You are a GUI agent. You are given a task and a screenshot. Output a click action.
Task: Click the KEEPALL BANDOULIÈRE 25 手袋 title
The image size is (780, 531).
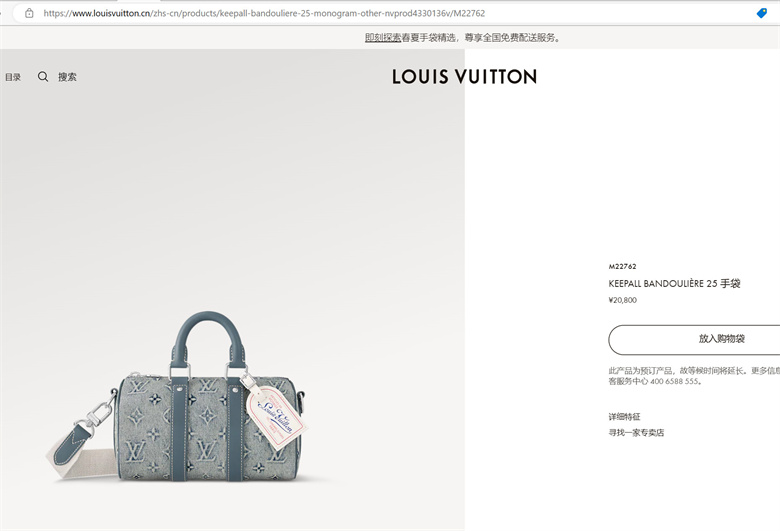(x=675, y=284)
